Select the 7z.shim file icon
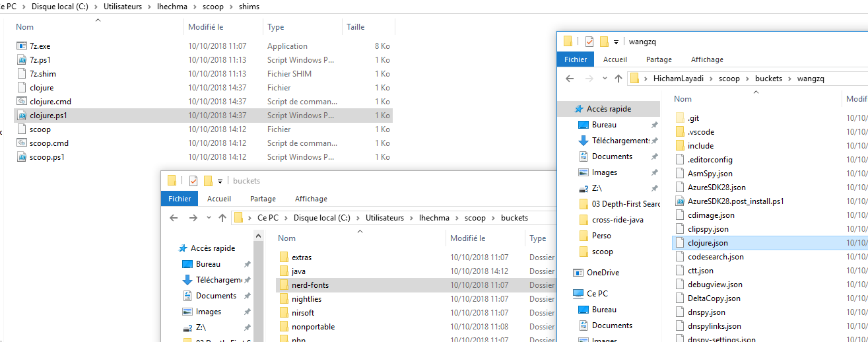This screenshot has height=342, width=868. pos(22,74)
